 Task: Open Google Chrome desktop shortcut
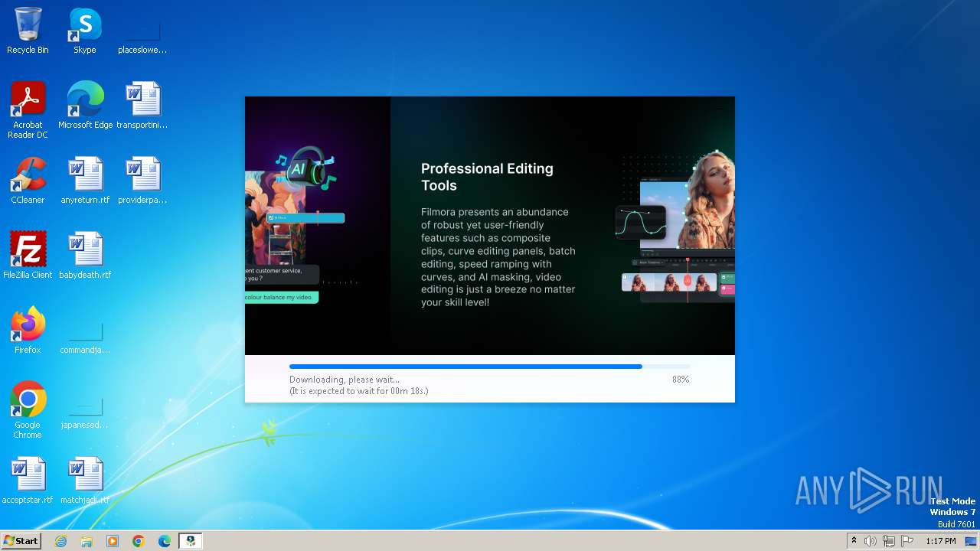[x=28, y=410]
